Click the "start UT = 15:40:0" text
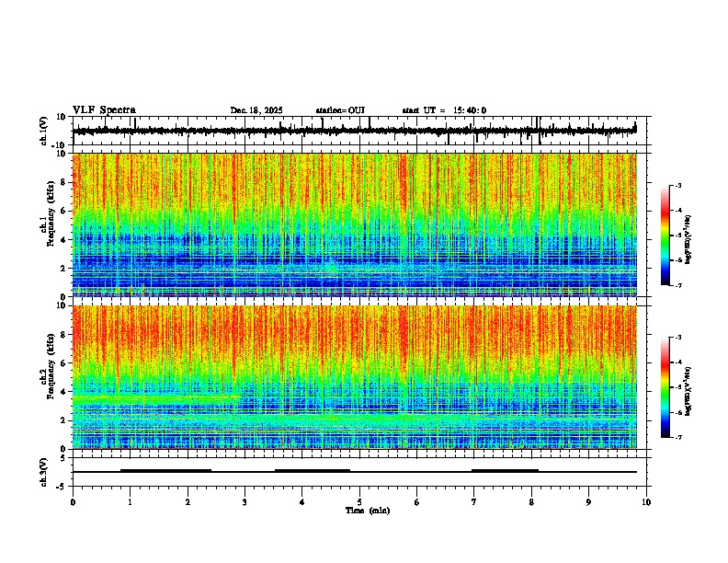 pyautogui.click(x=444, y=110)
